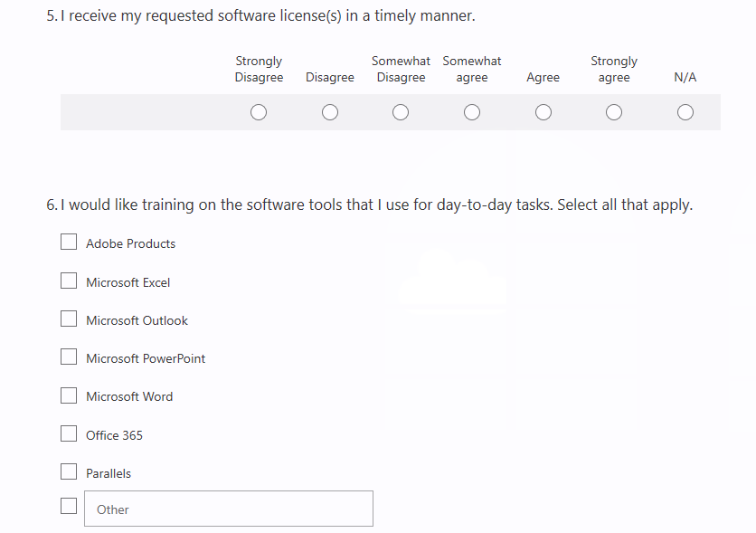Tick the Microsoft Excel checkbox
Viewport: 756px width, 533px height.
(x=69, y=281)
